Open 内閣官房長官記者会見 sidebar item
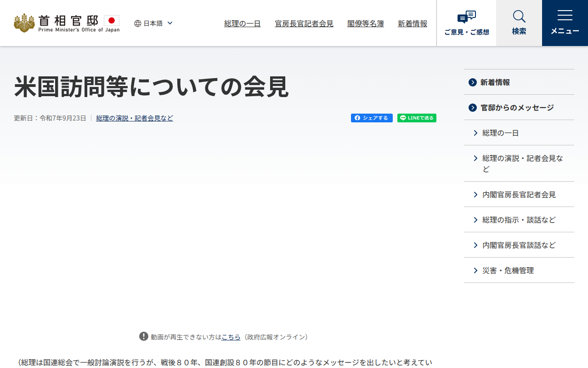Image resolution: width=588 pixels, height=368 pixels. pos(519,195)
